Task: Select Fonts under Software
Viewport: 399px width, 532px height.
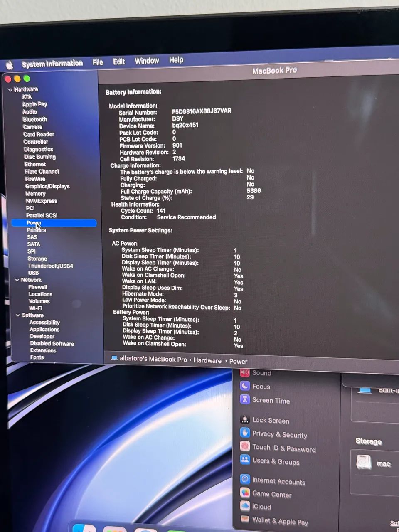Action: (37, 357)
